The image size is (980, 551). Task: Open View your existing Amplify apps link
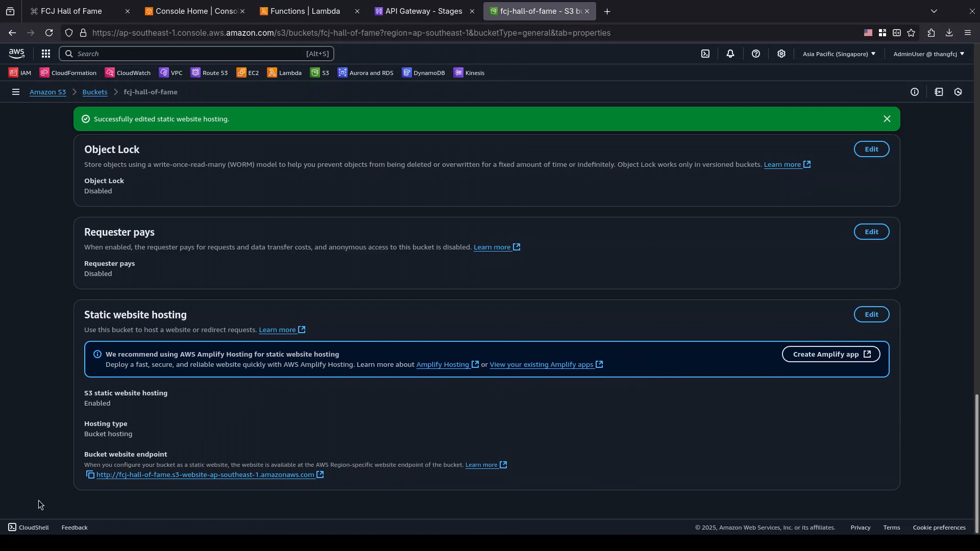[x=546, y=365]
